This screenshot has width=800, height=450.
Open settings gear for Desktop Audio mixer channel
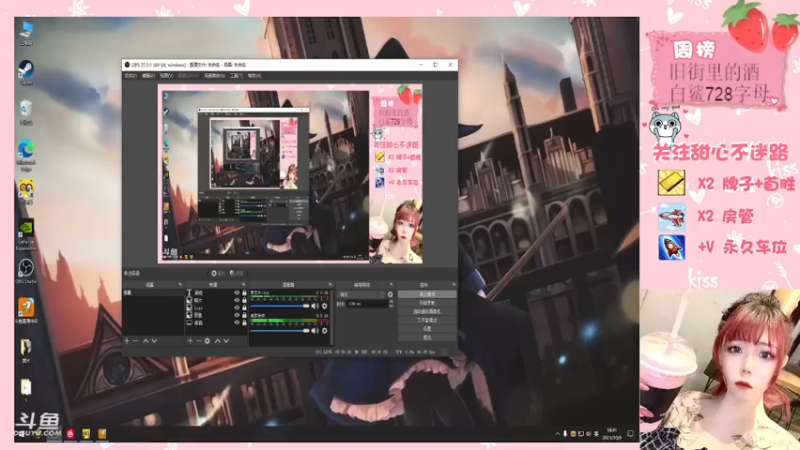point(324,331)
